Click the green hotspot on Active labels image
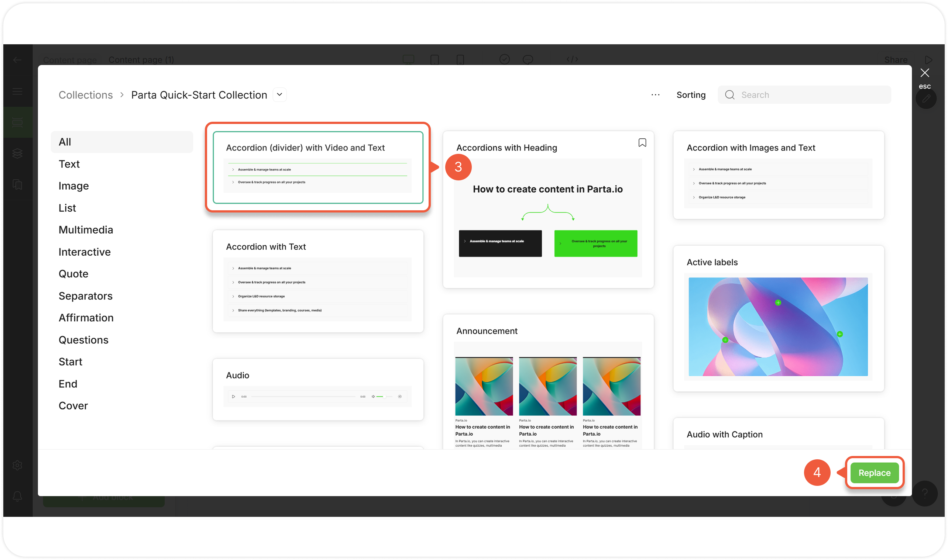The width and height of the screenshot is (948, 560). [778, 303]
